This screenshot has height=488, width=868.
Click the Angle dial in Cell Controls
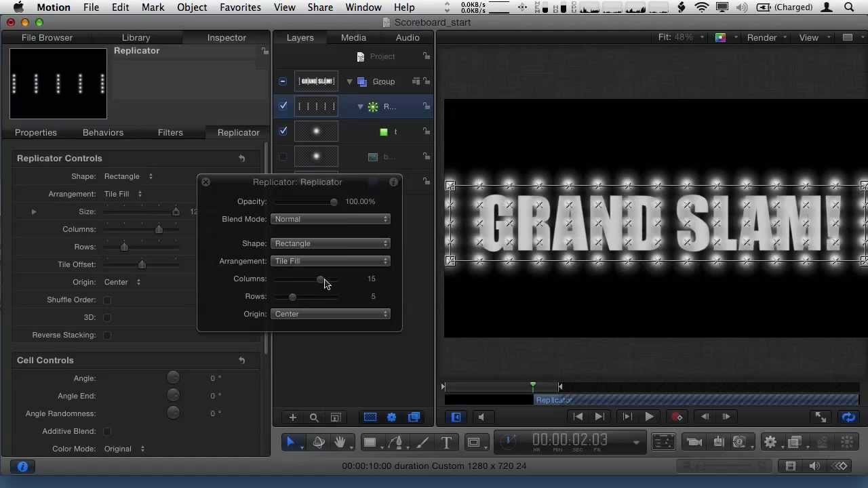point(173,378)
